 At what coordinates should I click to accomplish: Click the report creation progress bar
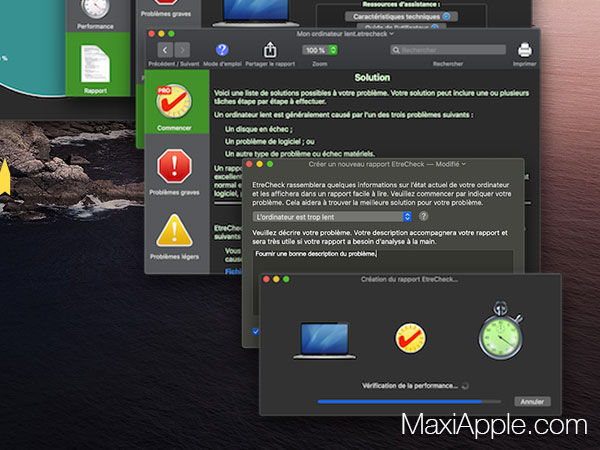(x=409, y=401)
